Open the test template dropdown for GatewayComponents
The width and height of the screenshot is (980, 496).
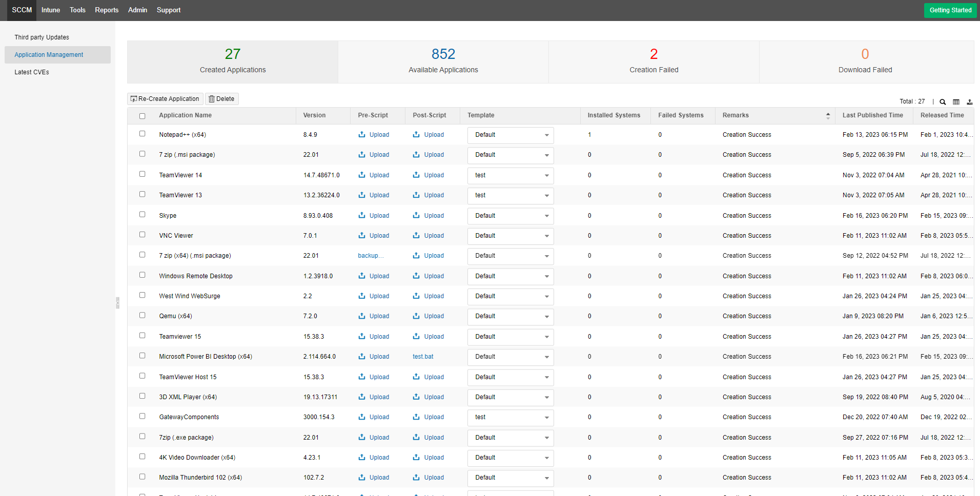point(510,418)
